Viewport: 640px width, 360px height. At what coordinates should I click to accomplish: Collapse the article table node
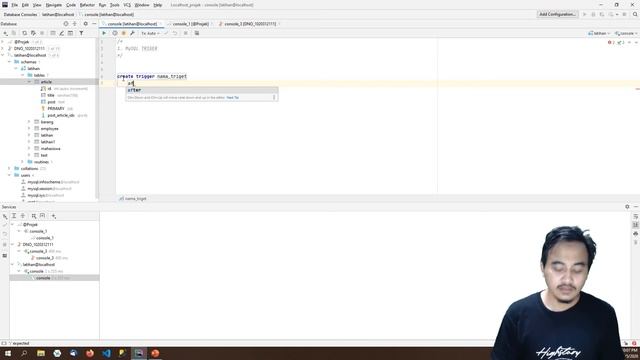pyautogui.click(x=29, y=82)
